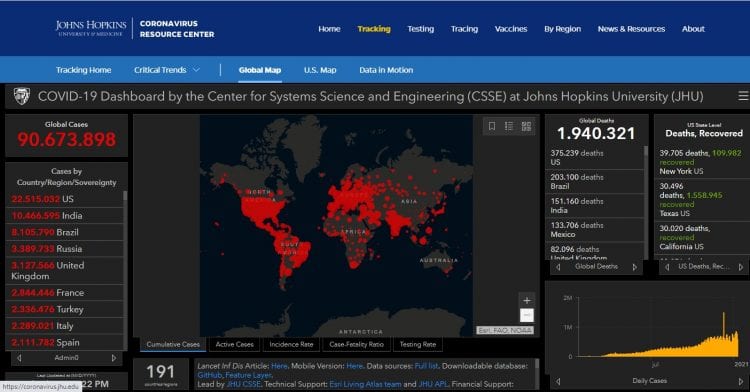Click left arrow beside Global Deaths
Screen dimensions: 750x392
click(558, 267)
